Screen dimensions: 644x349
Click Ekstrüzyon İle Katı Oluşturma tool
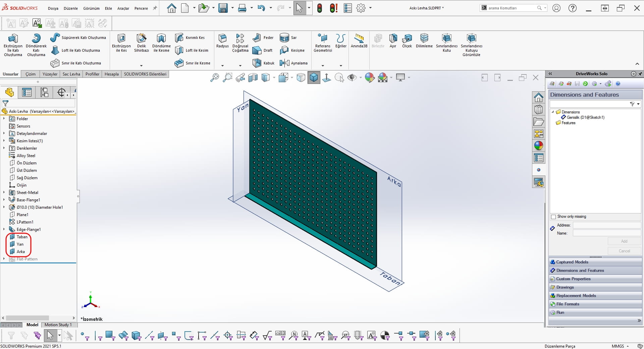pyautogui.click(x=13, y=45)
